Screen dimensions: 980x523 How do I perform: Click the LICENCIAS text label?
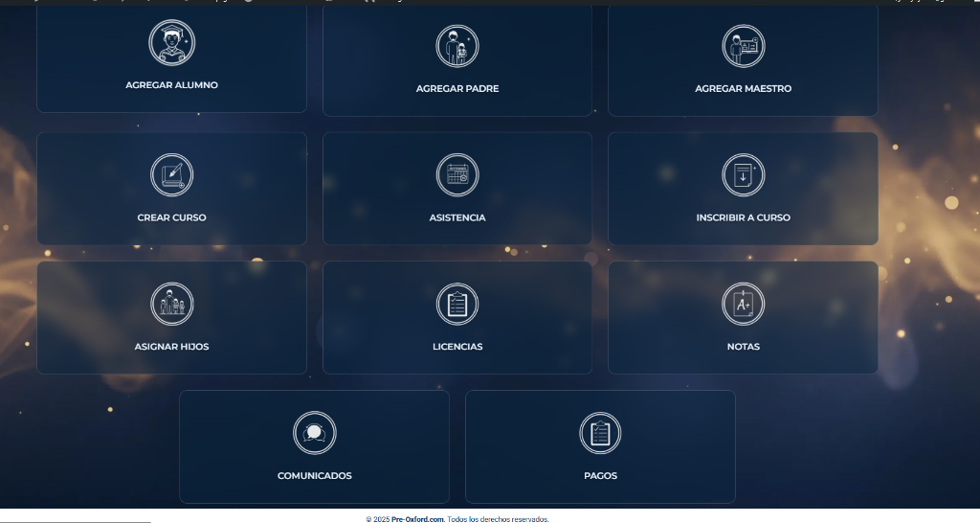point(457,347)
